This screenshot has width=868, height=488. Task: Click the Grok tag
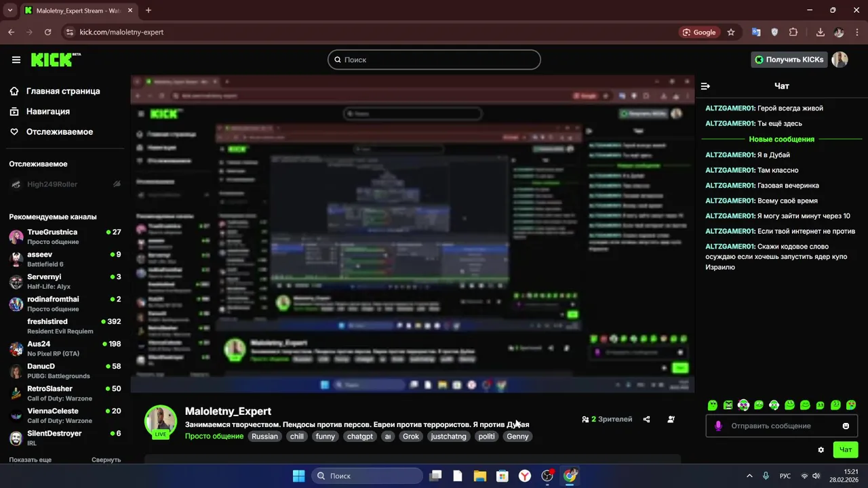tap(411, 436)
